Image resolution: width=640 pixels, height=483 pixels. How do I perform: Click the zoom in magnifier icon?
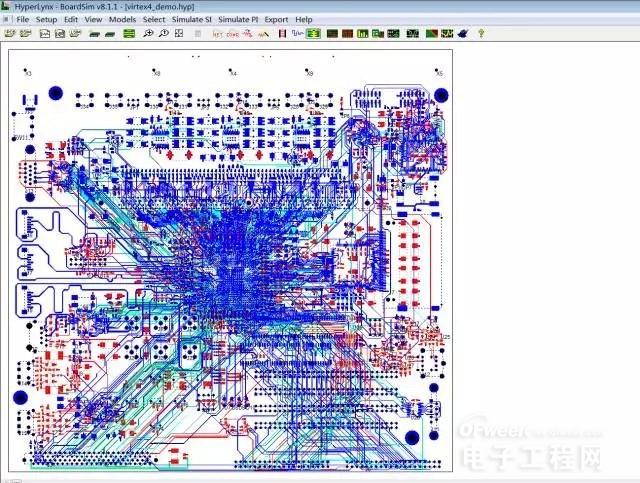pyautogui.click(x=148, y=33)
